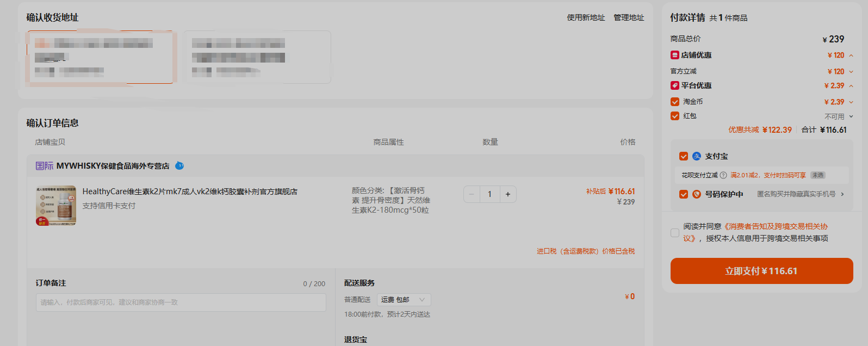
Task: Click the 店铺优惠 red shop icon
Action: pos(675,55)
